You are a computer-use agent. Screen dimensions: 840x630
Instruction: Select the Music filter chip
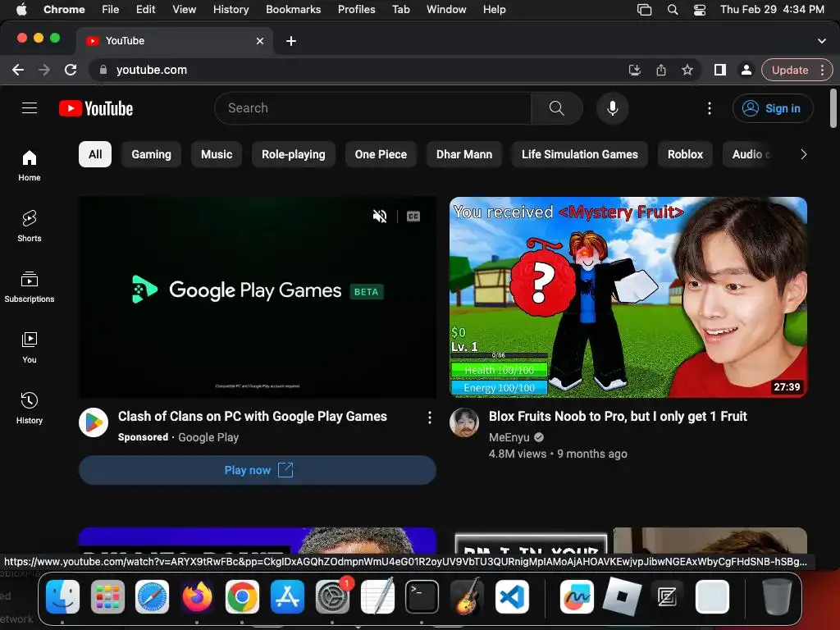217,154
